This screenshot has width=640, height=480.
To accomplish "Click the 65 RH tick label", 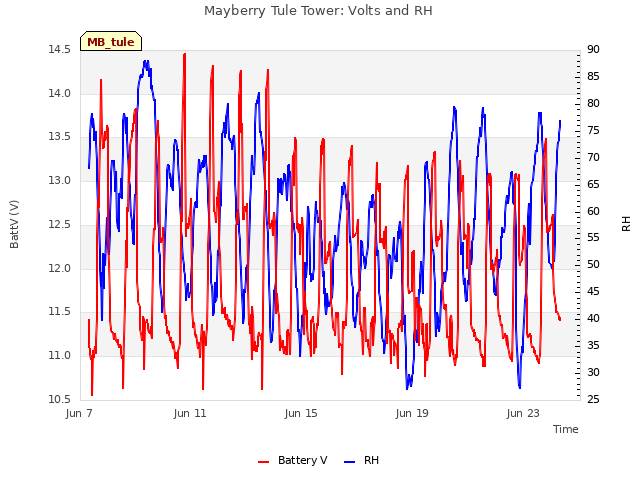I will pos(593,184).
